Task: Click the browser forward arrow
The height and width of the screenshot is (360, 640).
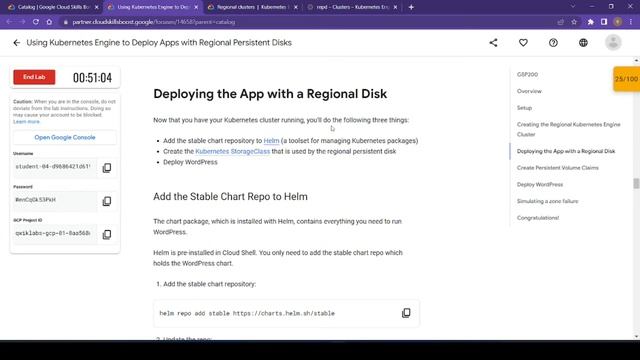Action: coord(22,22)
